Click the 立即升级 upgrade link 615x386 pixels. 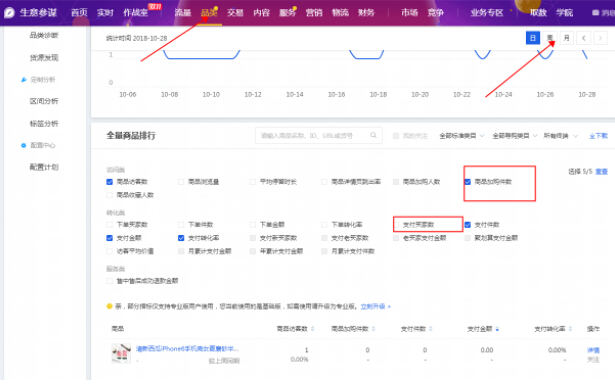[375, 306]
